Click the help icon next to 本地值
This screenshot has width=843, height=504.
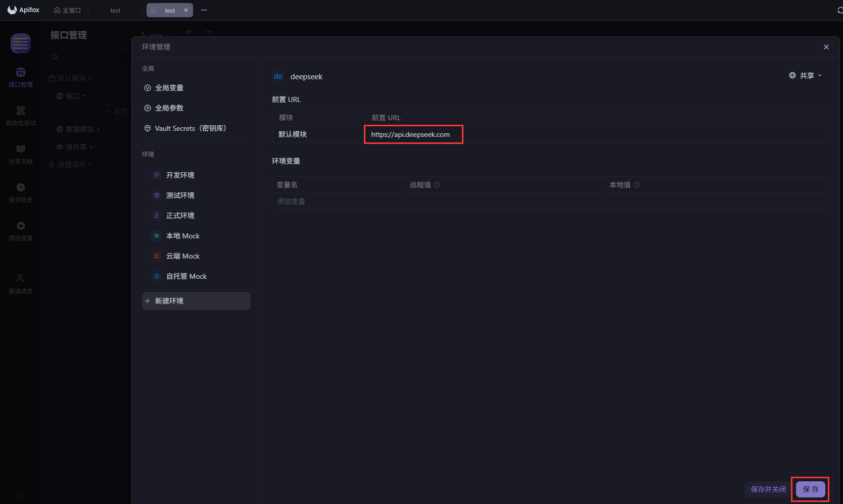637,185
